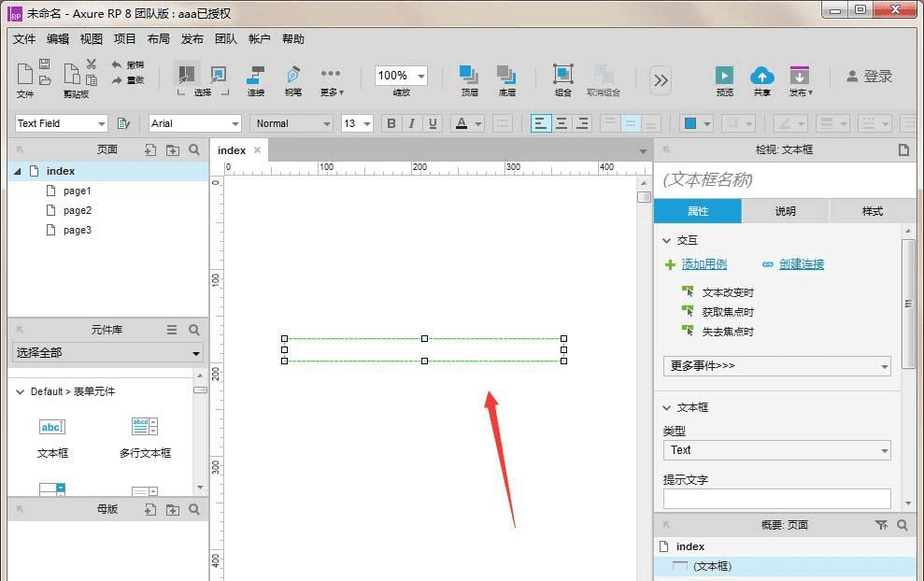Click the new file icon in toolbar
Image resolution: width=924 pixels, height=581 pixels.
(24, 74)
